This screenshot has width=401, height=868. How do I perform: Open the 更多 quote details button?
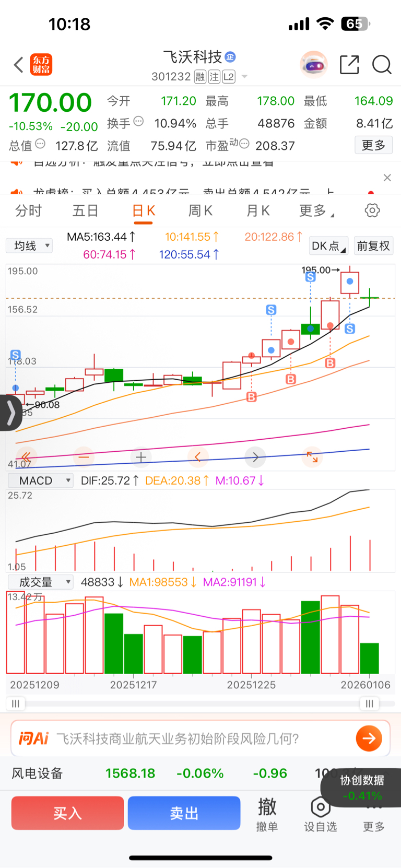pyautogui.click(x=374, y=145)
